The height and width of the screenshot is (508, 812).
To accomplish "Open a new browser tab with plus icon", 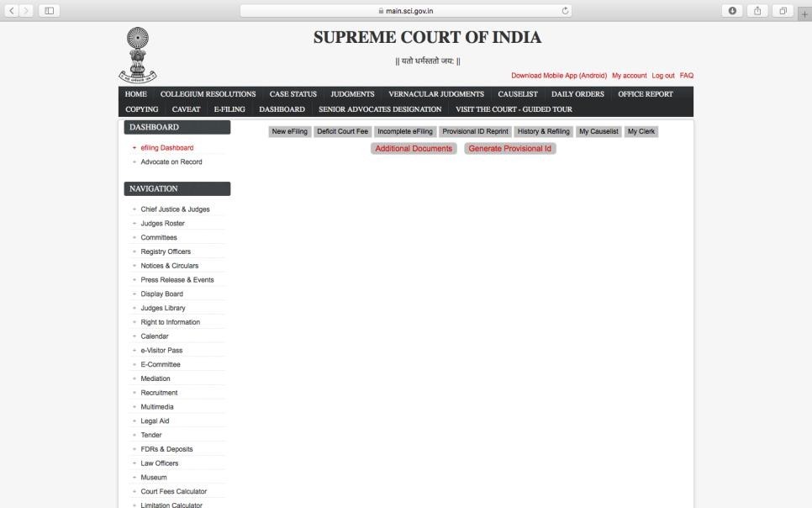I will (805, 13).
